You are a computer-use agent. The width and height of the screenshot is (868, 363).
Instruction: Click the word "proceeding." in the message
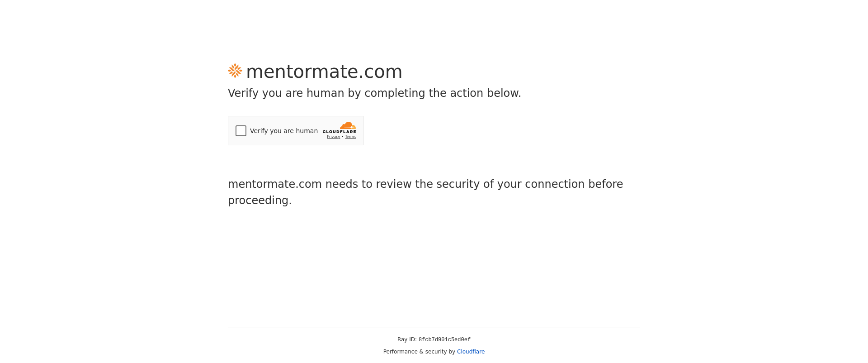(259, 201)
